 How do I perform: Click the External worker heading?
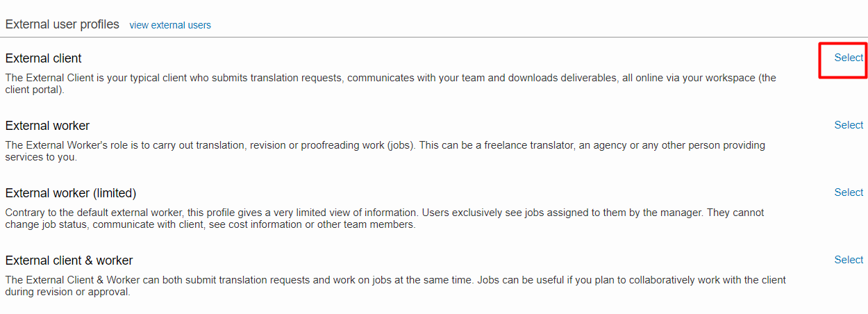47,126
